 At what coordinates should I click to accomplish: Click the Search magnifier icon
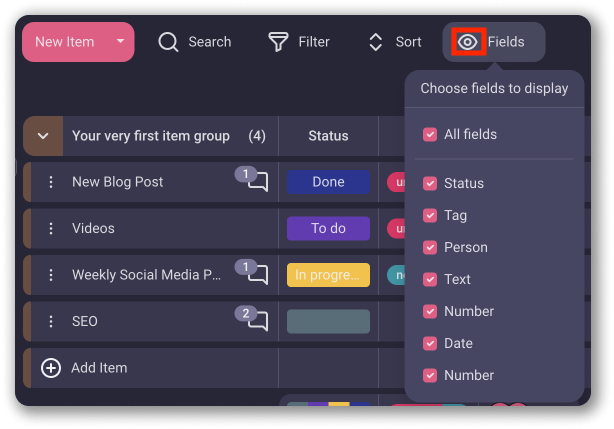(x=168, y=42)
